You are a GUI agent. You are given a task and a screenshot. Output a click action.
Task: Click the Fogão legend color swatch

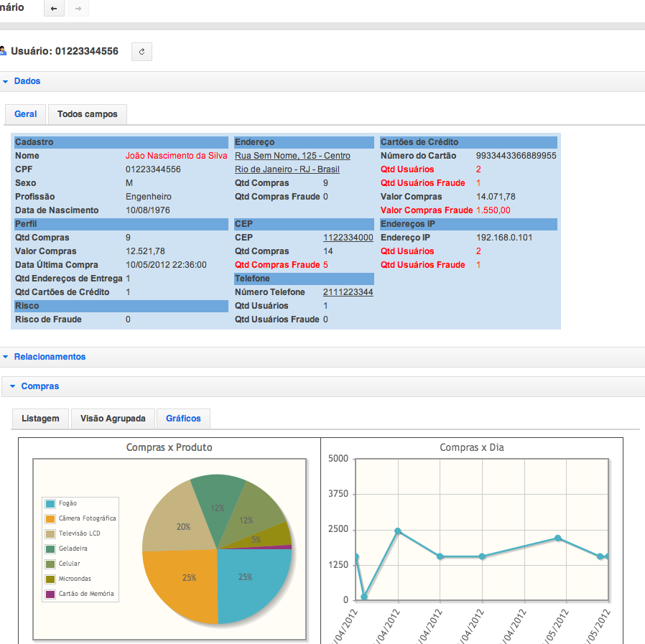click(50, 504)
